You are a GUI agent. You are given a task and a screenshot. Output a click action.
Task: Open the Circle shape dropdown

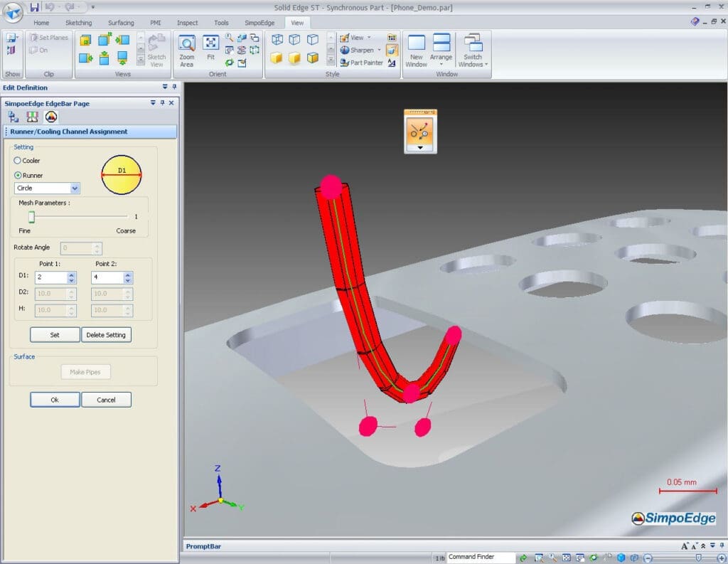pos(75,188)
